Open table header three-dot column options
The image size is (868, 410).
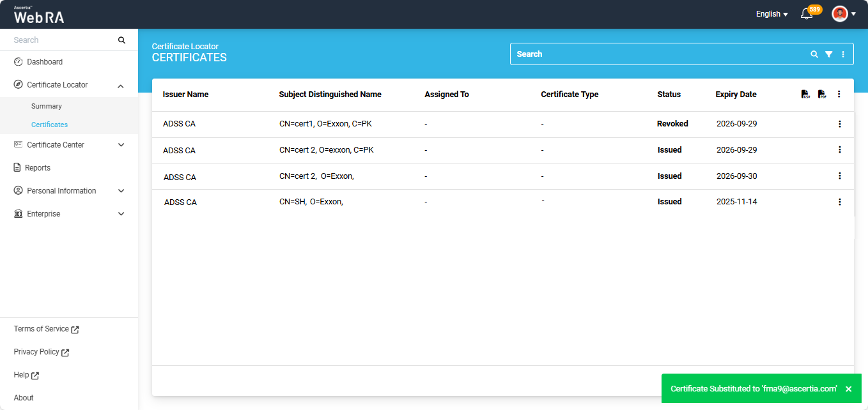[x=839, y=95]
